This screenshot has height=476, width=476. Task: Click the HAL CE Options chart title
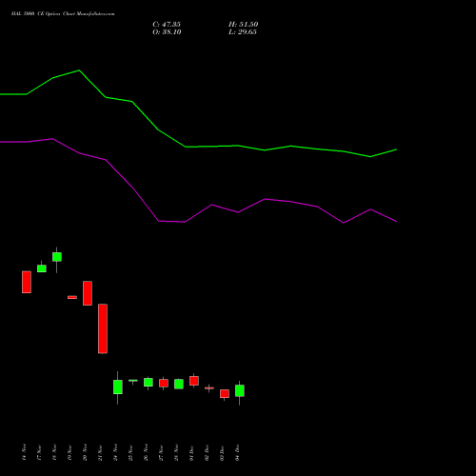tap(63, 14)
